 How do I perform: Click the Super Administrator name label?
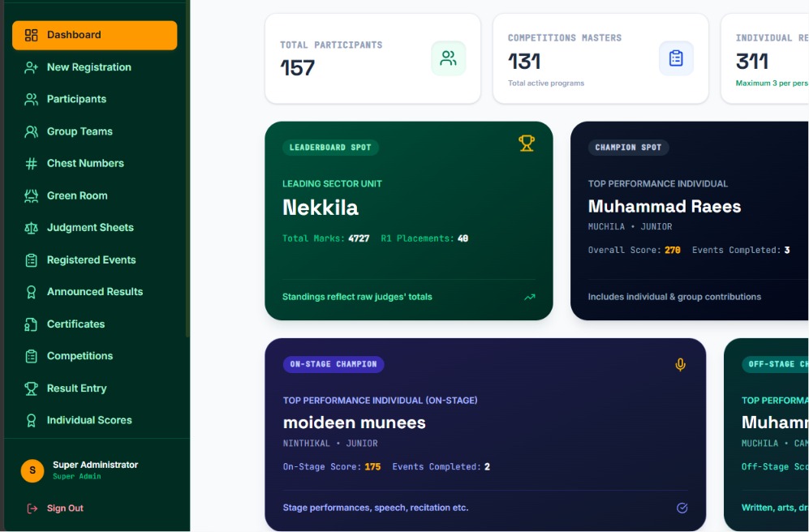[x=96, y=465]
